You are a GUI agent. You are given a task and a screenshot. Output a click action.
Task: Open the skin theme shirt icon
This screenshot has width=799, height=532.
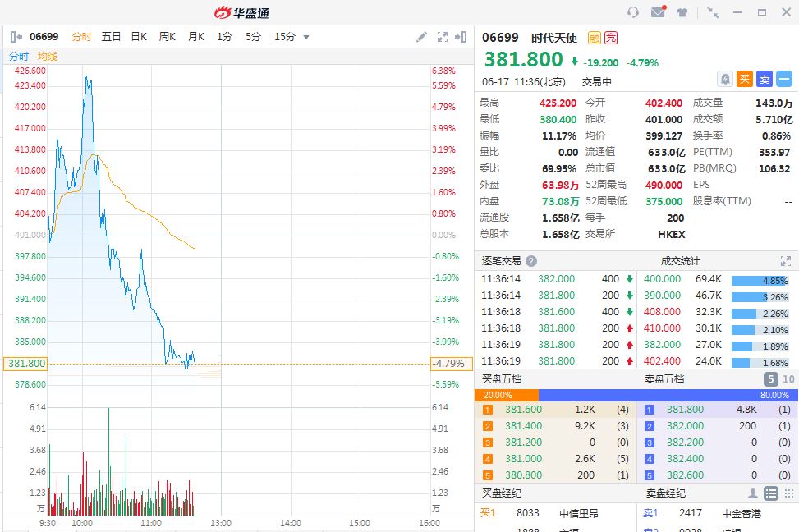tap(683, 12)
